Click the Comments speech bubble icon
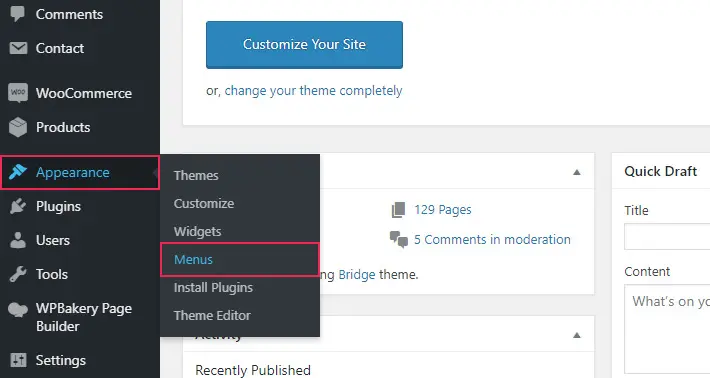 pyautogui.click(x=18, y=14)
